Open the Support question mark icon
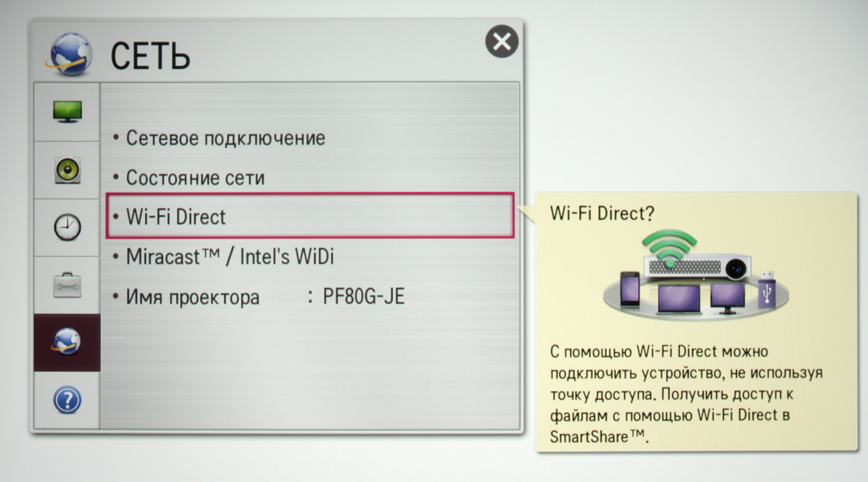 (67, 400)
